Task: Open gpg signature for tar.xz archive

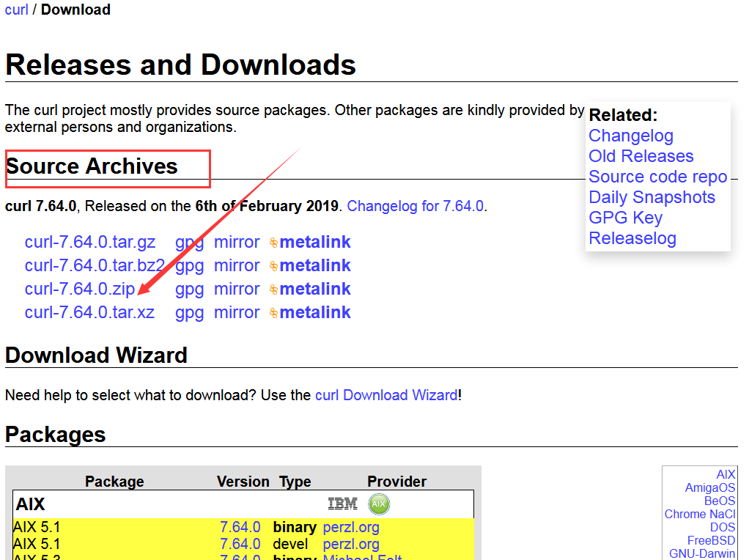Action: [x=189, y=313]
